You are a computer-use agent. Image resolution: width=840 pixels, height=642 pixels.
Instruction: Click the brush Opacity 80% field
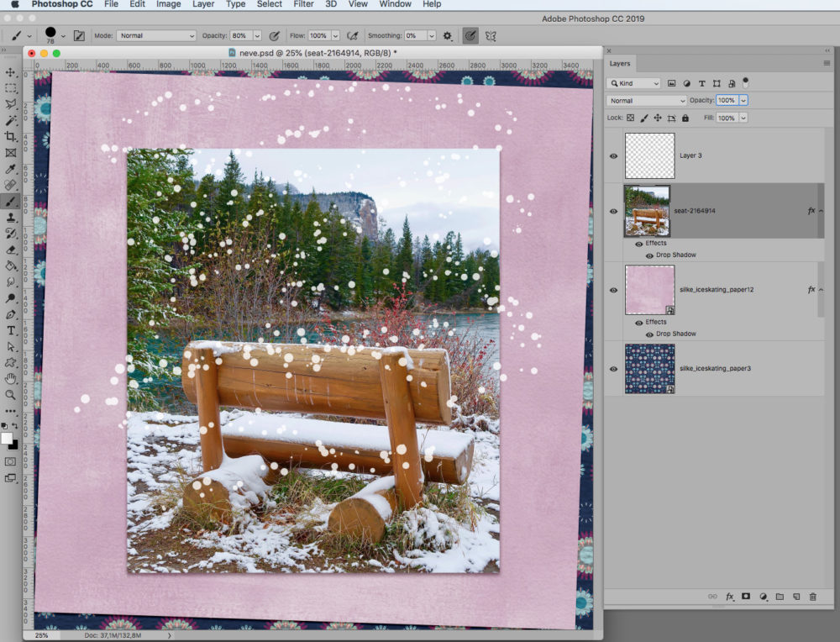239,36
